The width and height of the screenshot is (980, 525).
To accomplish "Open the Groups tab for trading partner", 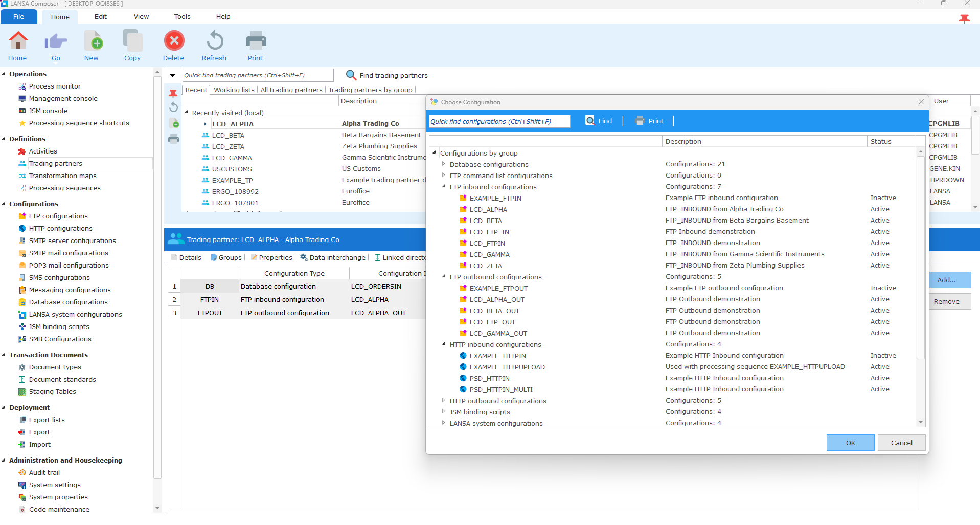I will pos(226,258).
